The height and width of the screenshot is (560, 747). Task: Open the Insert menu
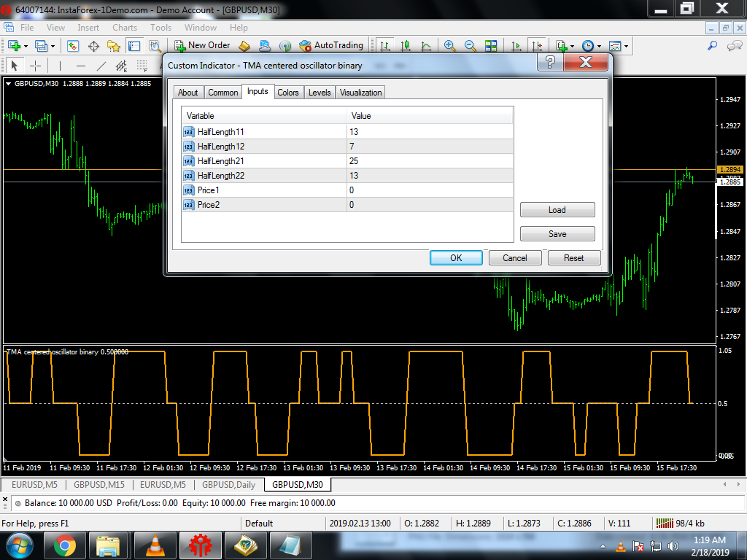tap(88, 28)
